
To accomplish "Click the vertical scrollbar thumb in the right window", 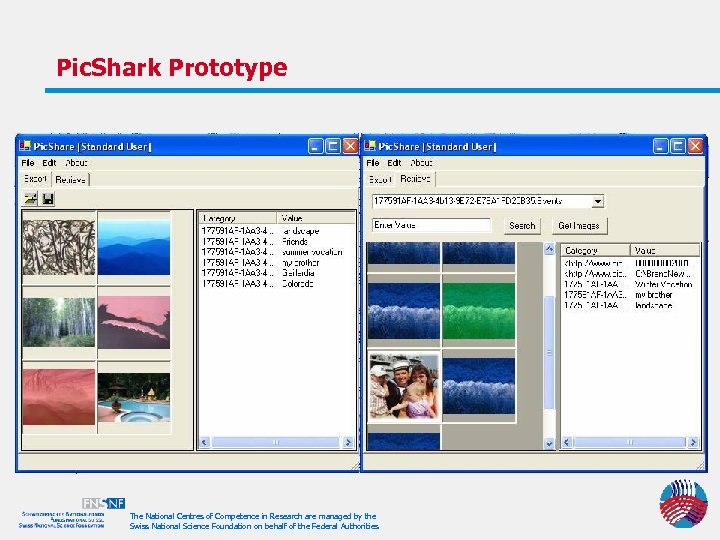I will [x=549, y=353].
